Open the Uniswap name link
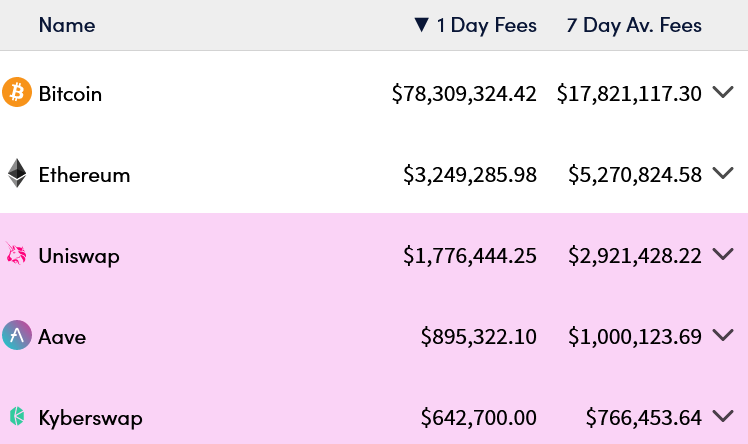The width and height of the screenshot is (748, 444). pyautogui.click(x=79, y=256)
